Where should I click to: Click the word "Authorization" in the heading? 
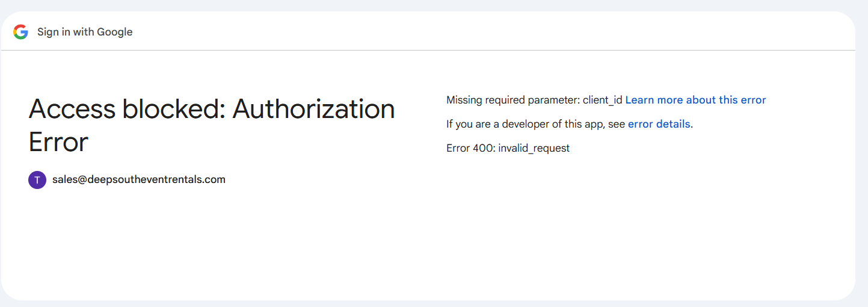(313, 110)
